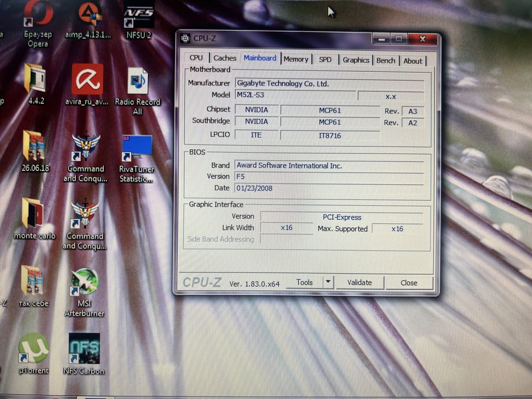Open the About tab
Image resolution: width=532 pixels, height=399 pixels.
pos(413,61)
